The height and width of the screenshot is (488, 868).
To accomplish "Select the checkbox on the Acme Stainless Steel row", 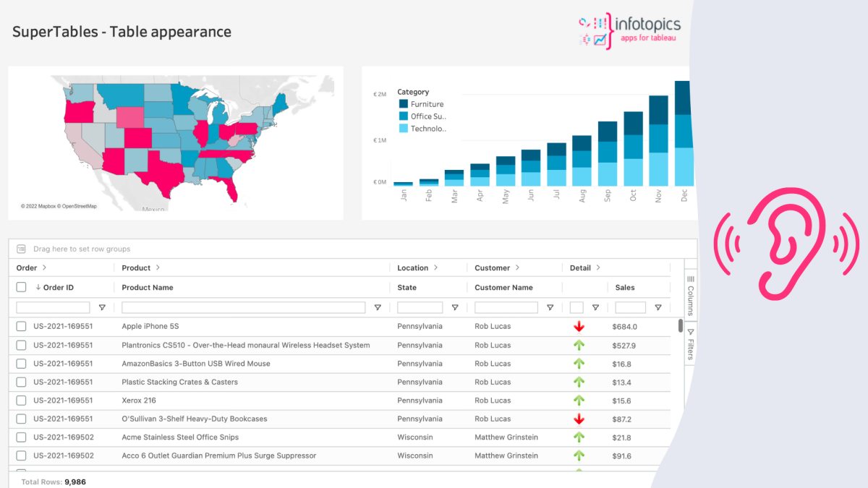I will point(21,437).
